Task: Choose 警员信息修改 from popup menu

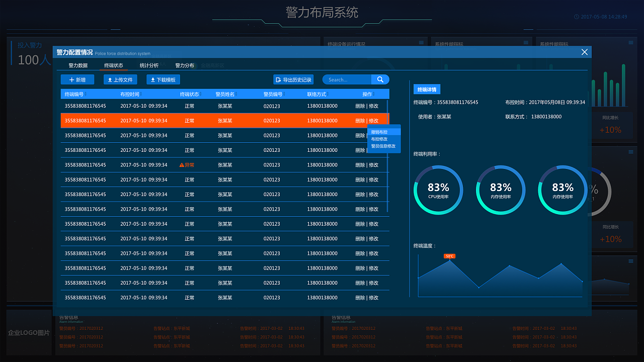Action: (x=384, y=146)
